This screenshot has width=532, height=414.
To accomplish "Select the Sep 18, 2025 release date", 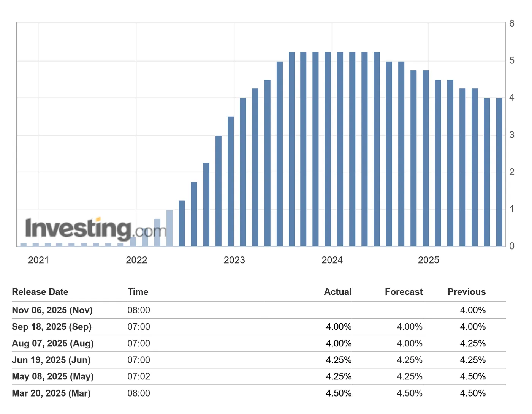I will tap(52, 327).
